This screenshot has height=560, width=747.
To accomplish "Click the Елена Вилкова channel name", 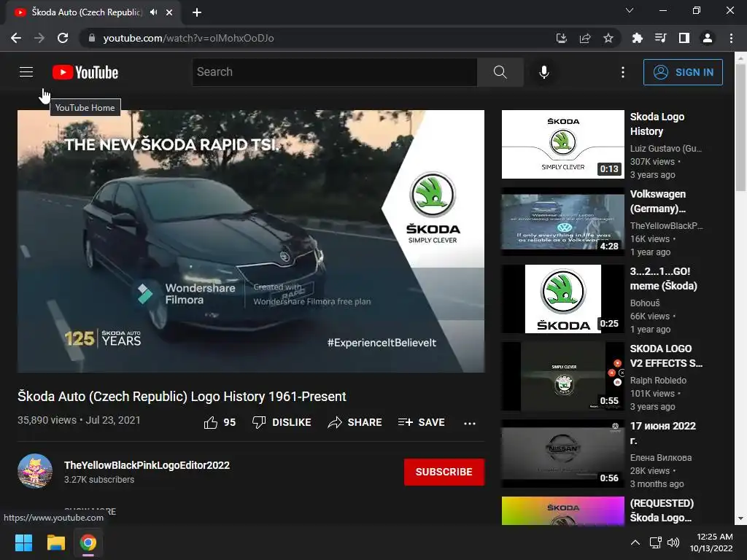I will (x=661, y=458).
